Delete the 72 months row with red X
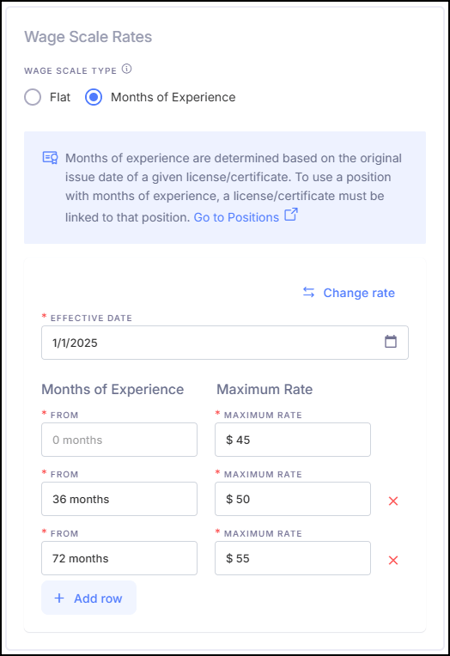Image resolution: width=450 pixels, height=656 pixels. (x=393, y=560)
